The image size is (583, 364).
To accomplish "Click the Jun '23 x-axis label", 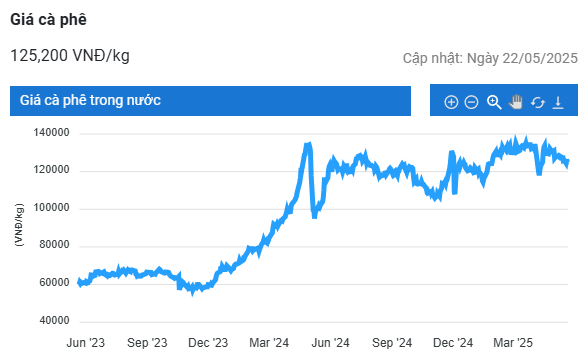I will click(86, 342).
